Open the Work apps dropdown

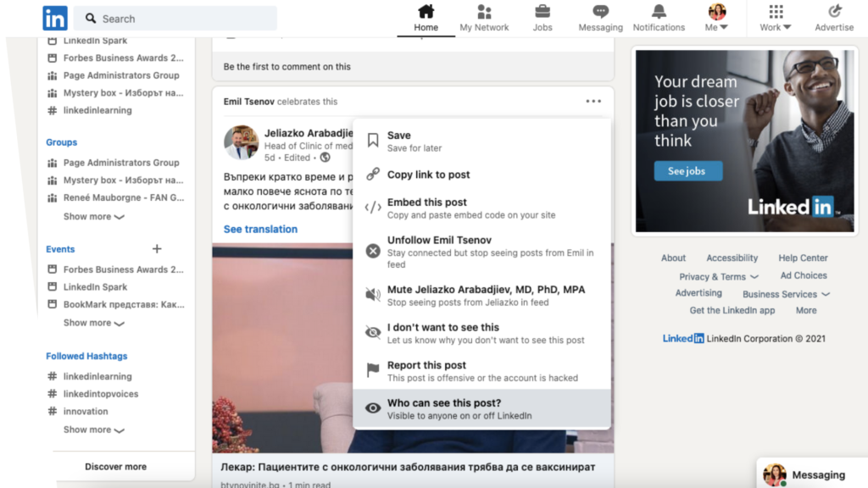[776, 19]
